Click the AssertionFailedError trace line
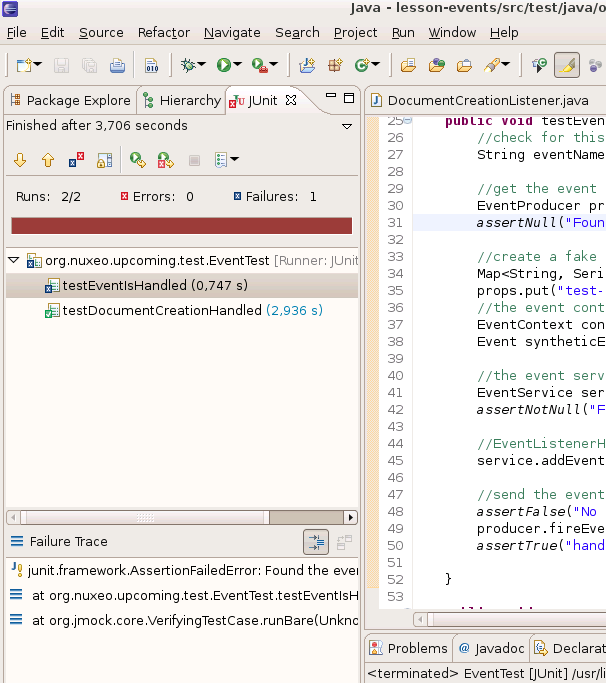 [x=180, y=570]
